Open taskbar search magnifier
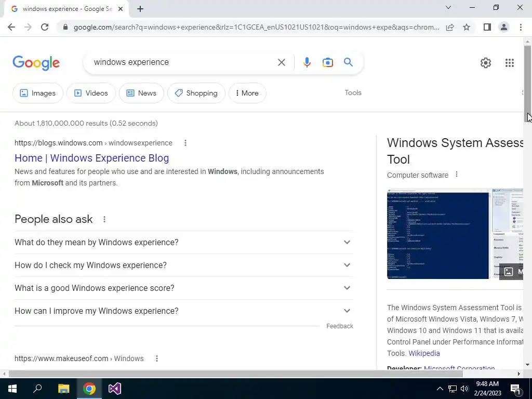This screenshot has width=532, height=399. [37, 389]
